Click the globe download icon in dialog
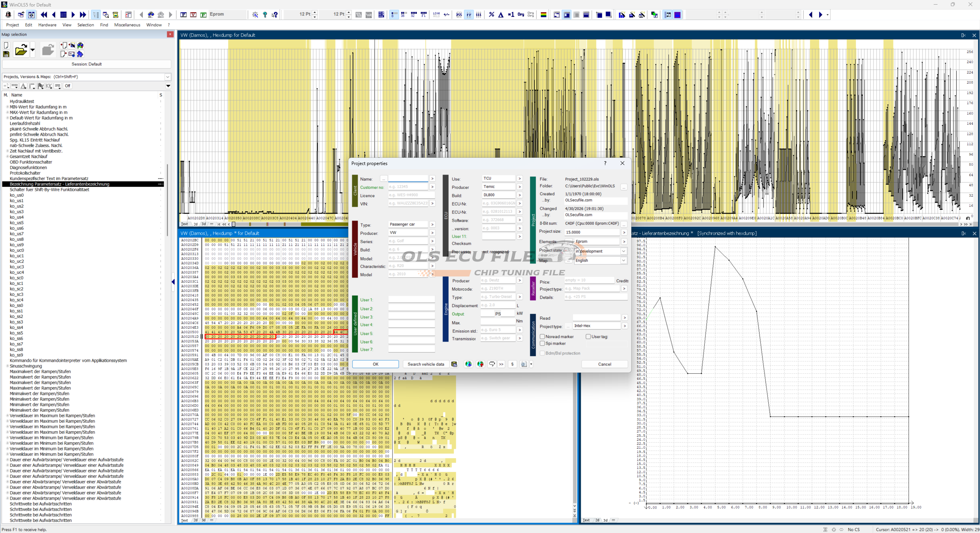This screenshot has width=980, height=533. pos(469,364)
